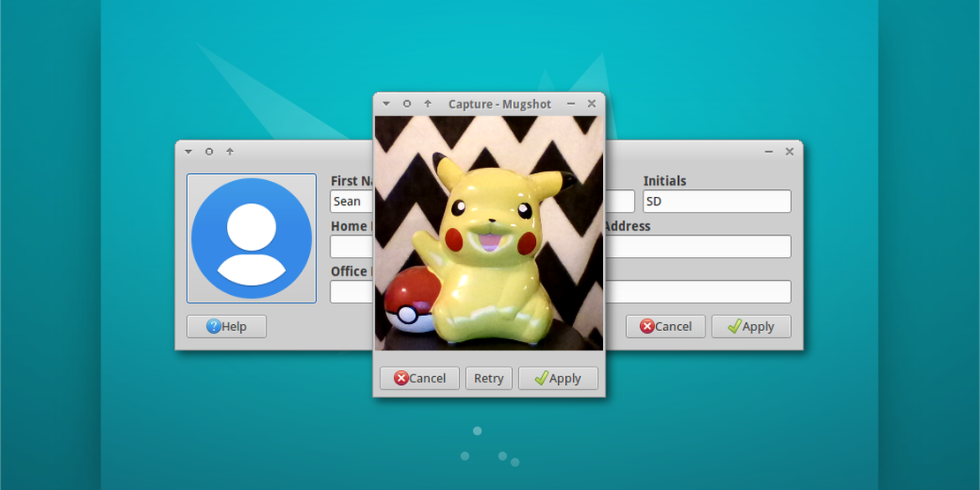Screen dimensions: 980x490
Task: Click the field under the Address label
Action: 697,246
